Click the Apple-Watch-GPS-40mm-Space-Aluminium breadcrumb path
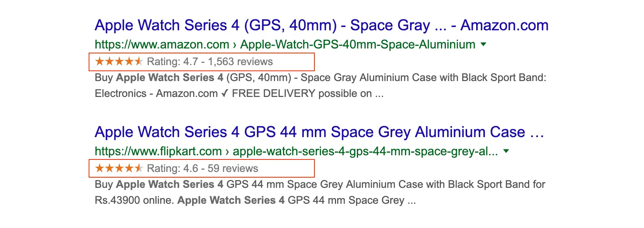This screenshot has height=228, width=644. pos(358,45)
